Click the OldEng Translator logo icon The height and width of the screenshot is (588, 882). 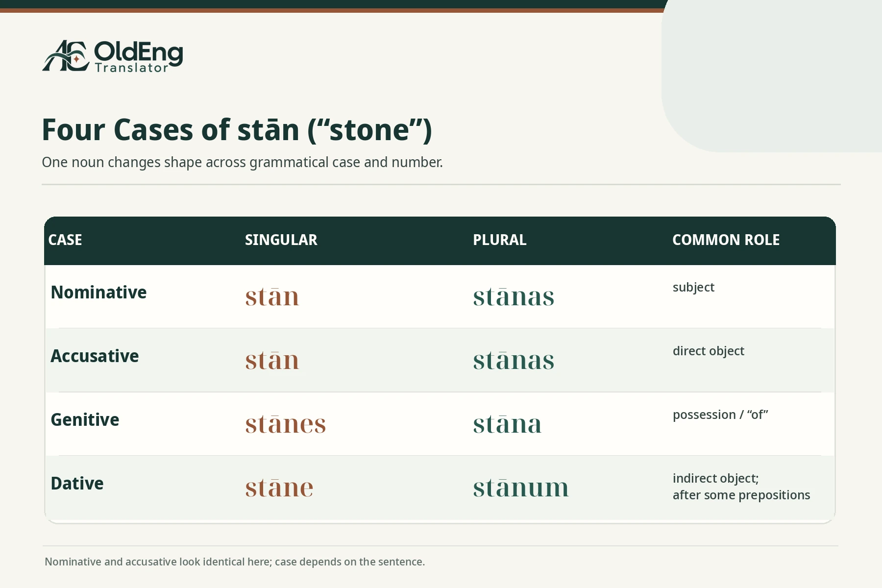(x=66, y=56)
